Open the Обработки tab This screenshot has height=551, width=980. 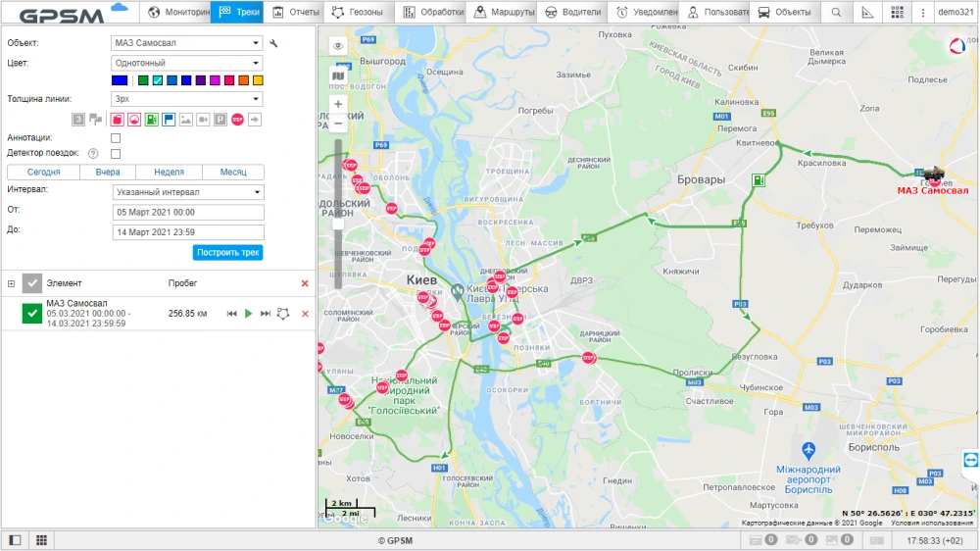point(433,12)
